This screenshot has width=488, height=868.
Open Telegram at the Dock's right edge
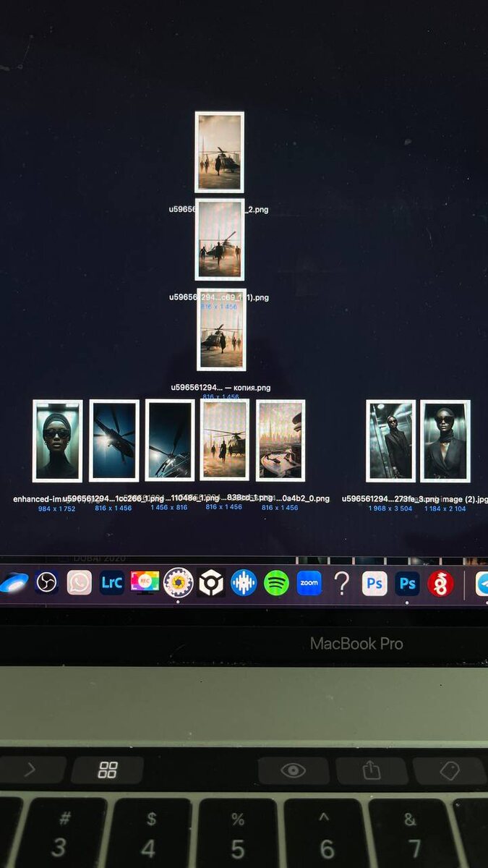(481, 584)
